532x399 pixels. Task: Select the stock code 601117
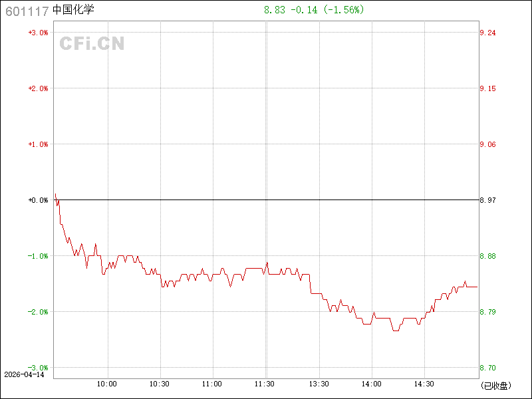27,11
